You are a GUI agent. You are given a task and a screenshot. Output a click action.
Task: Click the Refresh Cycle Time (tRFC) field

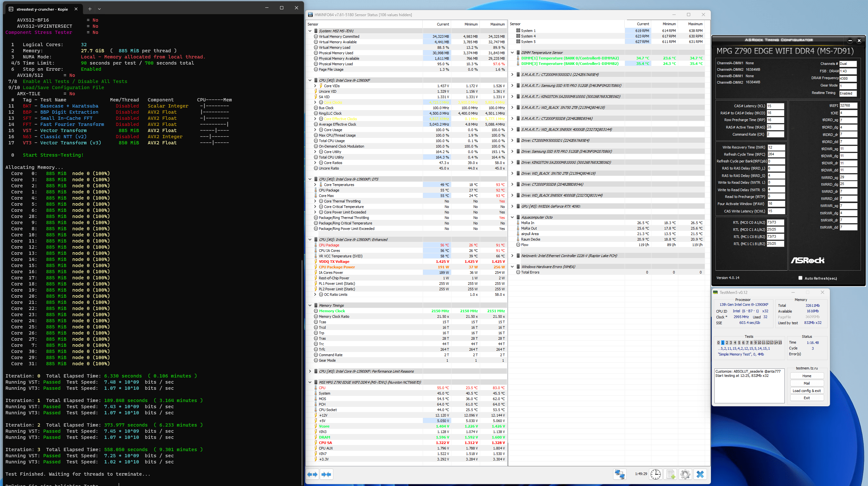pyautogui.click(x=776, y=154)
